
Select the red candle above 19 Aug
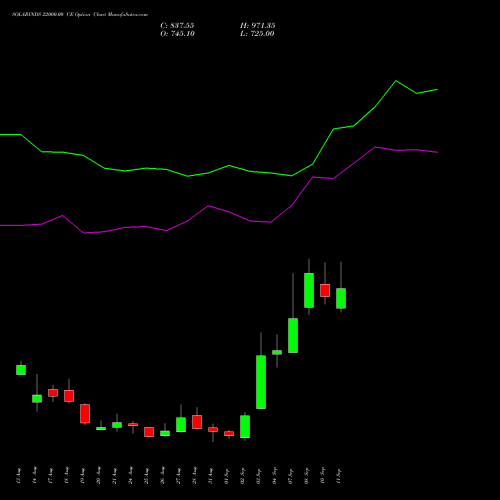[85, 414]
